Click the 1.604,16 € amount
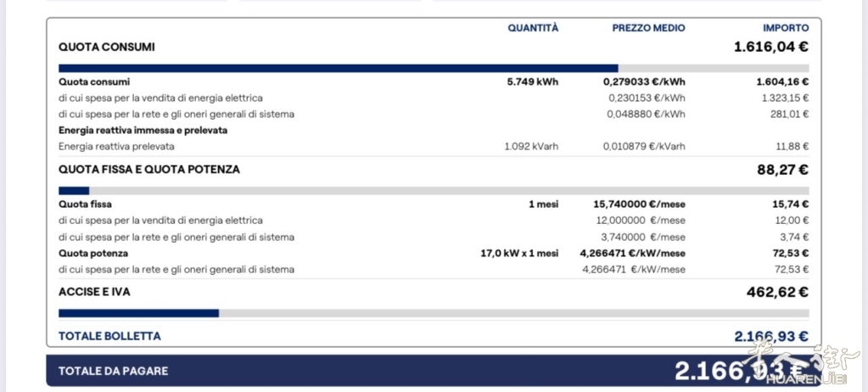Viewport: 868px width, 392px height. point(782,82)
